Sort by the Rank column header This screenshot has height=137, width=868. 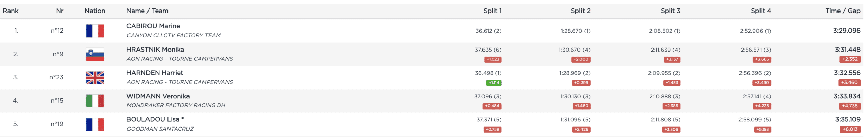(11, 11)
